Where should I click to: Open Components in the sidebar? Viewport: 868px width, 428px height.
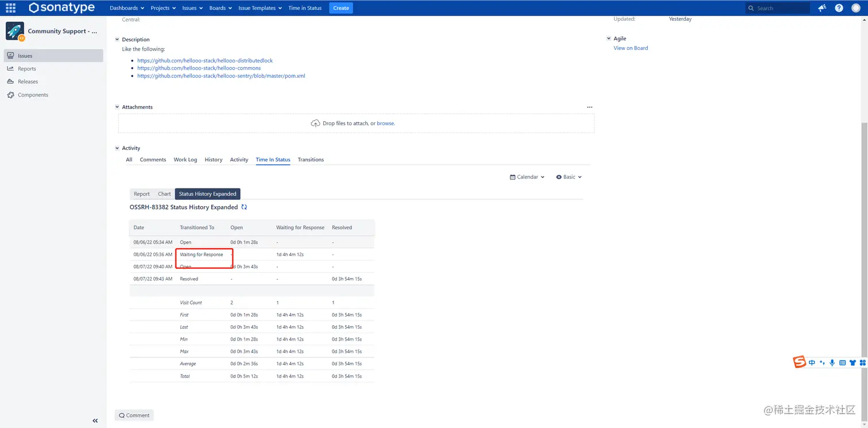[53, 95]
